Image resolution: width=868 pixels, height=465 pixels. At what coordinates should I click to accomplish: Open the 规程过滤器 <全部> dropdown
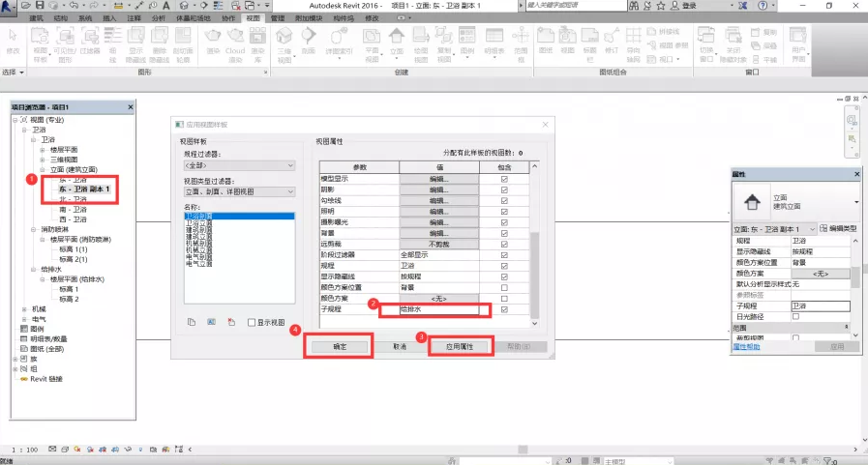(x=239, y=165)
